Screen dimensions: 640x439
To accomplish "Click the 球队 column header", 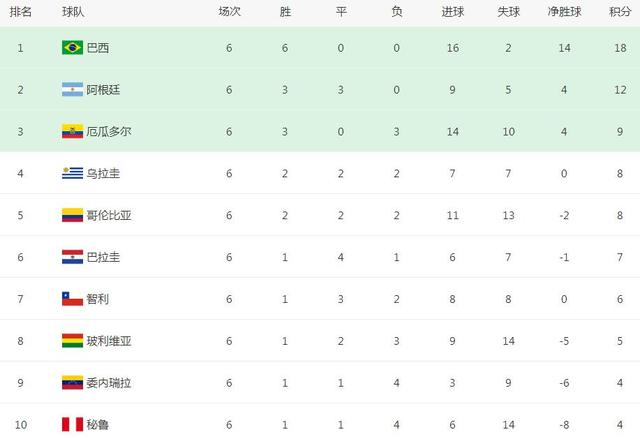I will click(73, 12).
